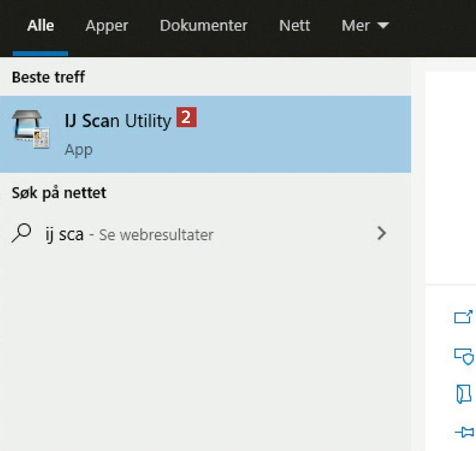This screenshot has height=451, width=476.
Task: Open the Dokumenter tab
Action: click(x=203, y=26)
